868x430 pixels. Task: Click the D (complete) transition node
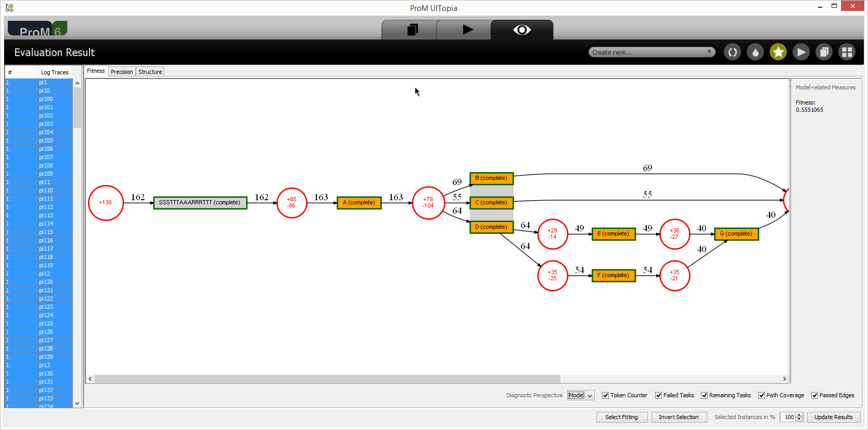click(491, 227)
